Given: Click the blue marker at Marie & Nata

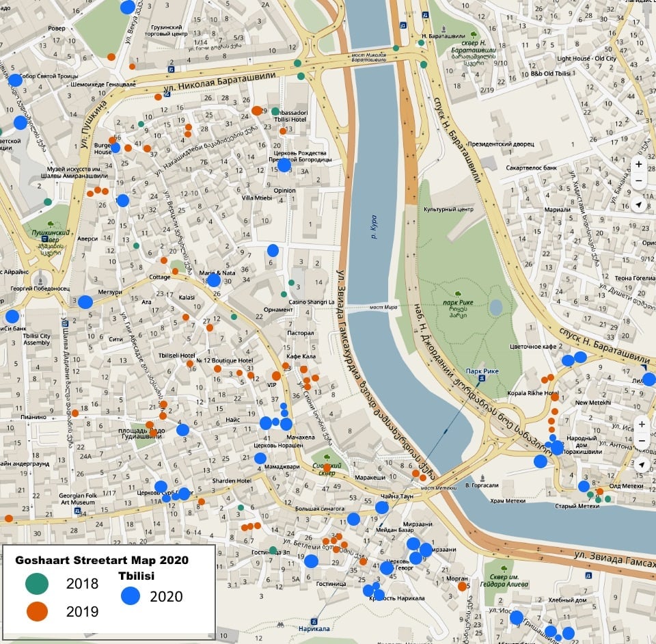Looking at the screenshot, I should click(213, 280).
